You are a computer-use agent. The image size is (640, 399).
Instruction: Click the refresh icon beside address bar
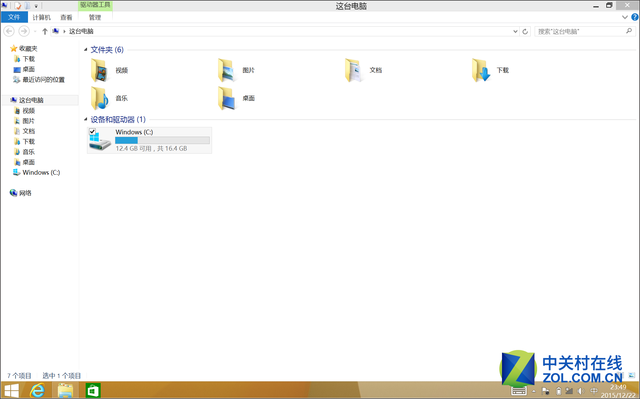[525, 31]
